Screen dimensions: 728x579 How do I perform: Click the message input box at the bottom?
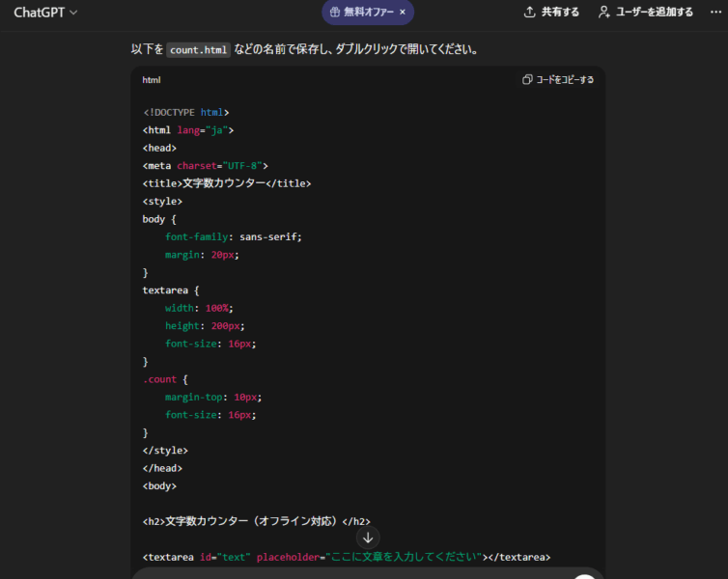pyautogui.click(x=357, y=574)
